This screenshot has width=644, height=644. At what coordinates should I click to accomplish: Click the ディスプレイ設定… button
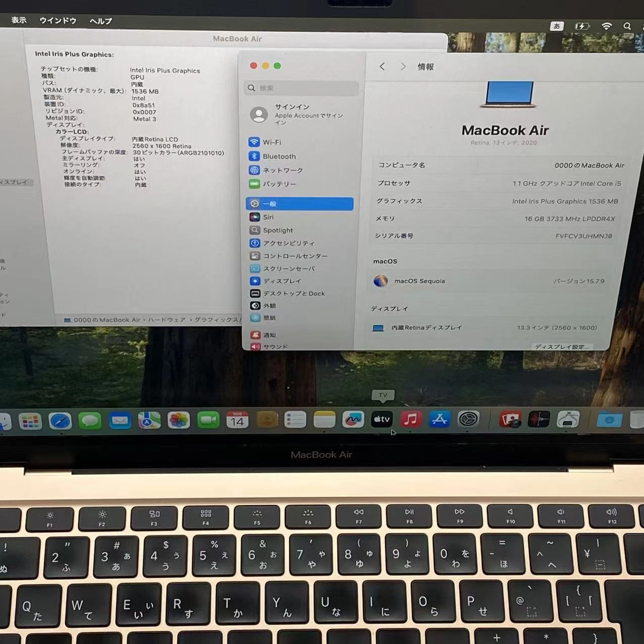[x=562, y=347]
